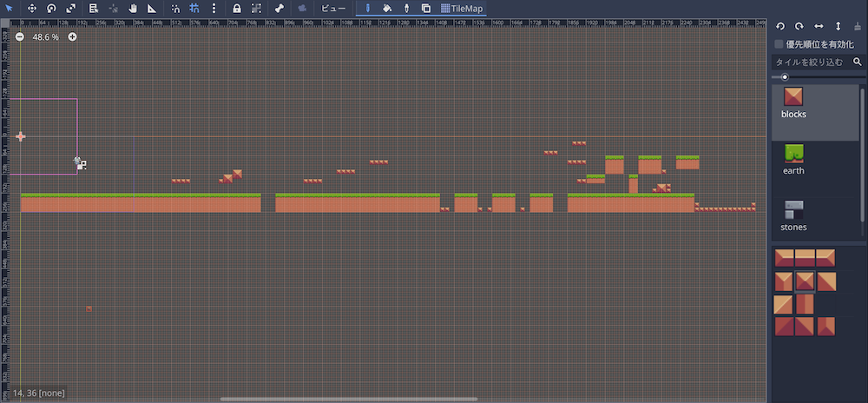Lock the selected node with padlock icon
The image size is (868, 403).
pyautogui.click(x=237, y=9)
